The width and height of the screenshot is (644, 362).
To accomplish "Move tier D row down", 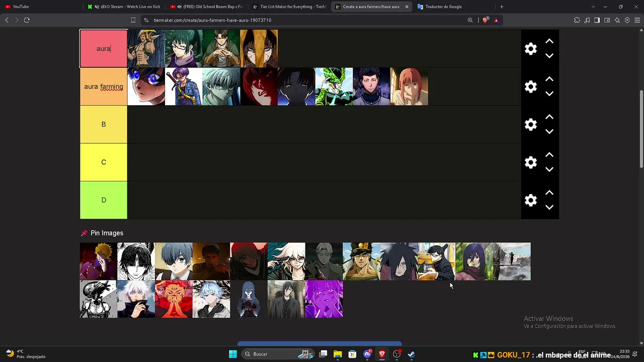I will click(549, 207).
